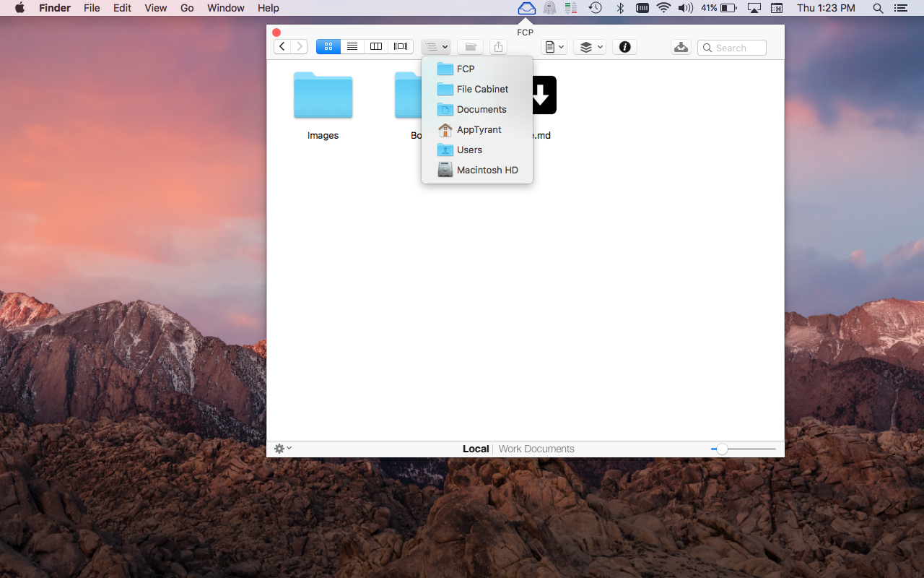Switch to the Work Documents tab

click(536, 449)
